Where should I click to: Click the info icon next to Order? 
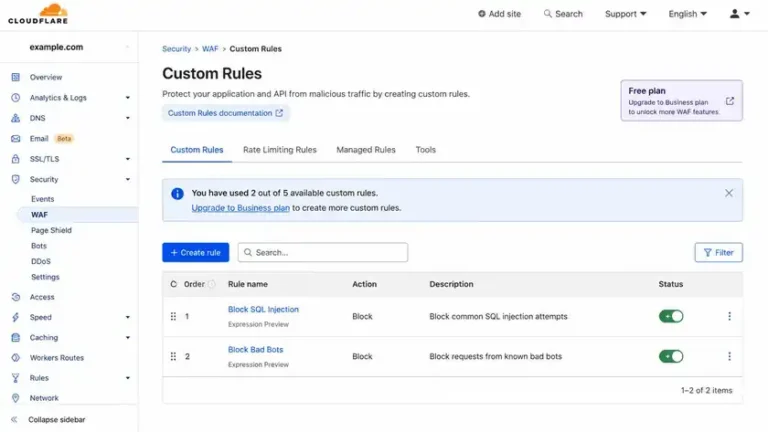pyautogui.click(x=211, y=284)
